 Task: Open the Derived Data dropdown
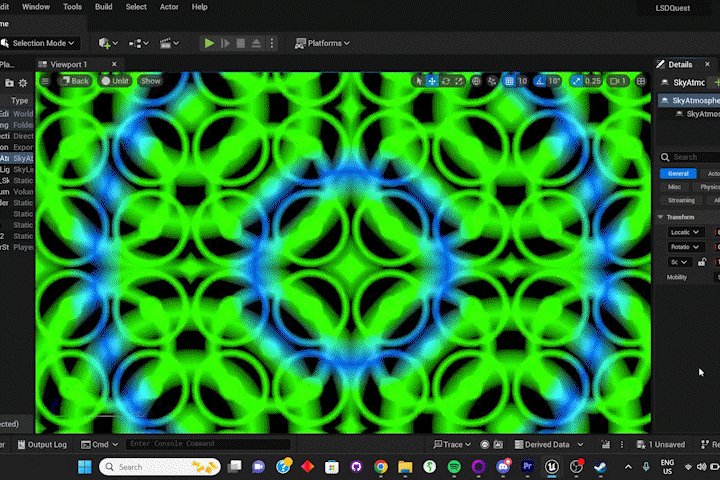coord(549,444)
